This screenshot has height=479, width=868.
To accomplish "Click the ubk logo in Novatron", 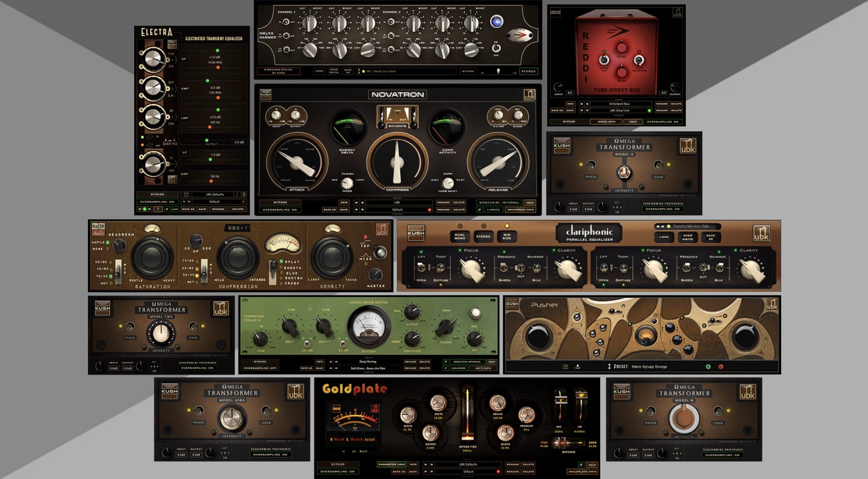I will pyautogui.click(x=529, y=95).
